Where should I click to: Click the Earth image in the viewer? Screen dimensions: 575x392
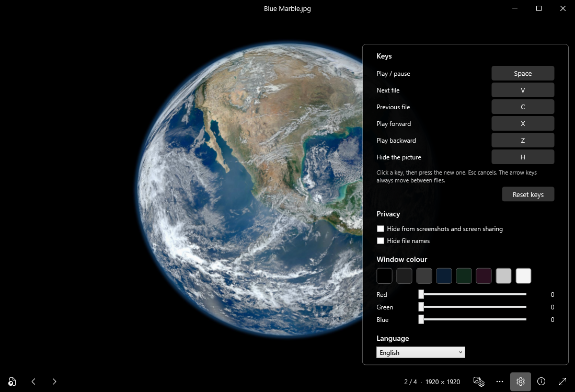click(250, 189)
